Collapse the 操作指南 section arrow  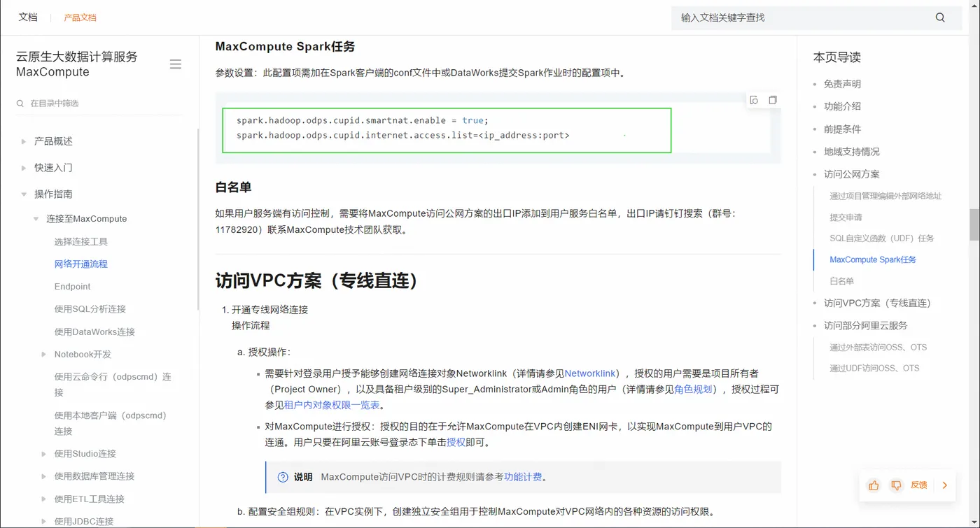[24, 194]
